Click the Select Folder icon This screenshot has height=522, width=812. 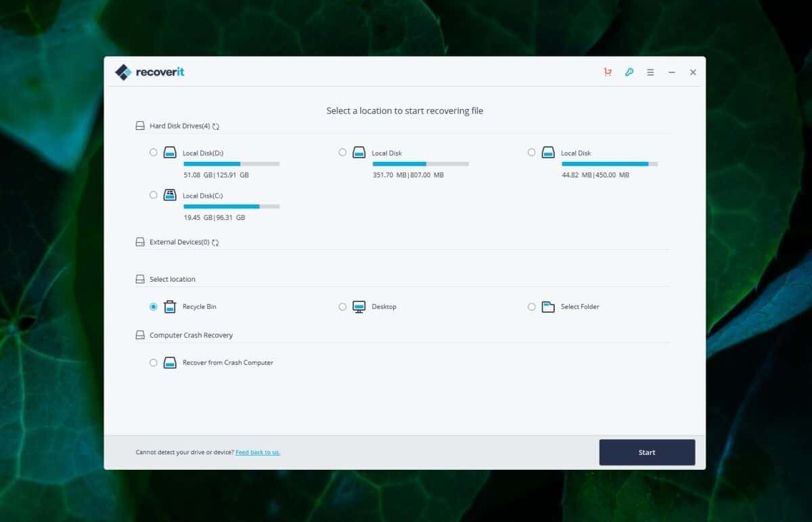(x=547, y=306)
